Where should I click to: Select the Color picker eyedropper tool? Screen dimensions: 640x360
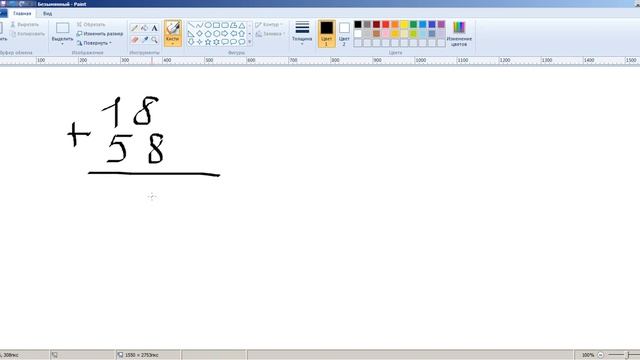144,40
